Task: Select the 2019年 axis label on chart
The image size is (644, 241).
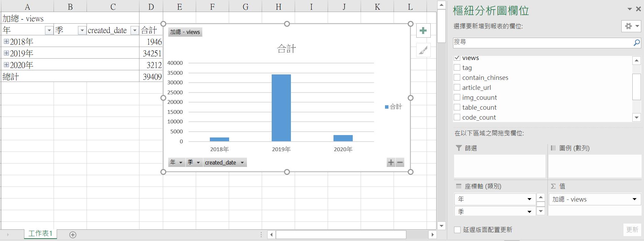Action: [x=281, y=149]
